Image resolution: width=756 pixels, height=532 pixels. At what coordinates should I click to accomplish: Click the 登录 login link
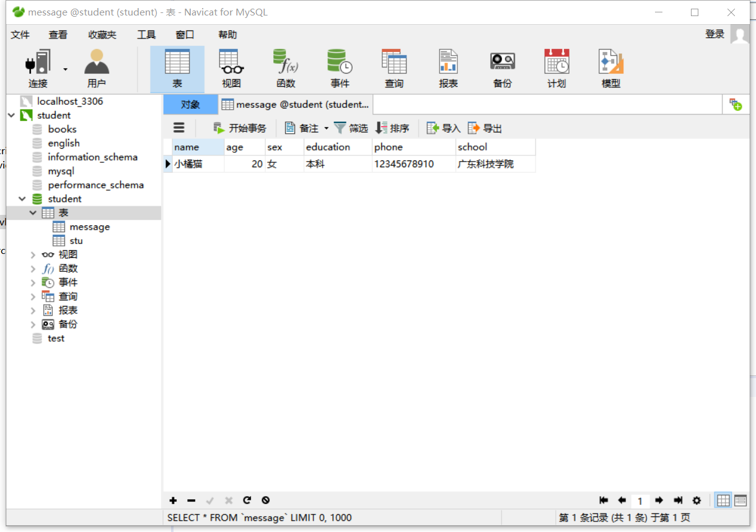(715, 34)
